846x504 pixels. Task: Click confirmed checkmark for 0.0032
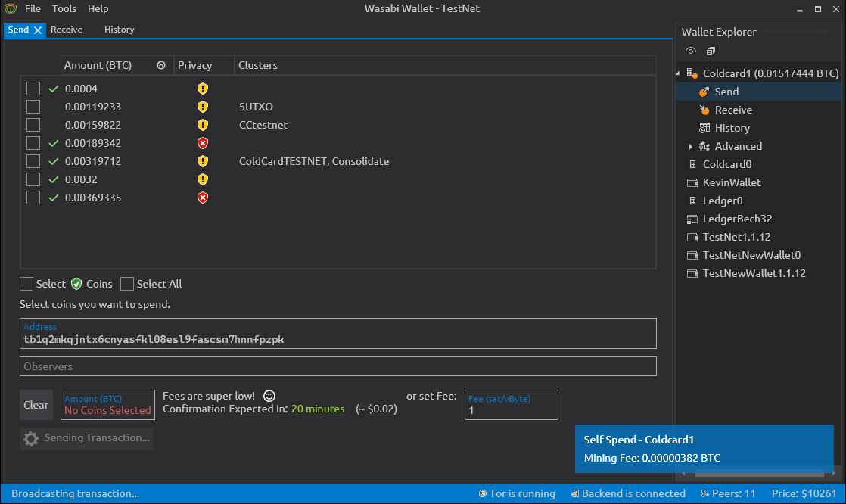coord(54,179)
